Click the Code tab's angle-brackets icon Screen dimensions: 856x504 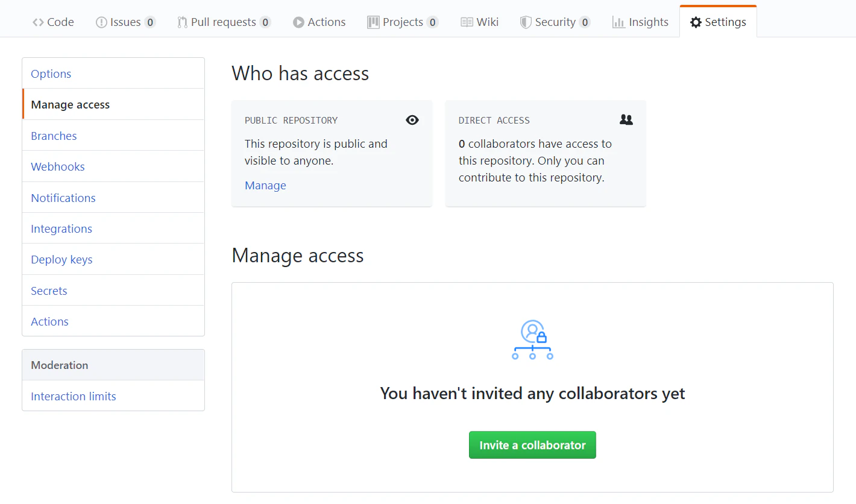[38, 22]
